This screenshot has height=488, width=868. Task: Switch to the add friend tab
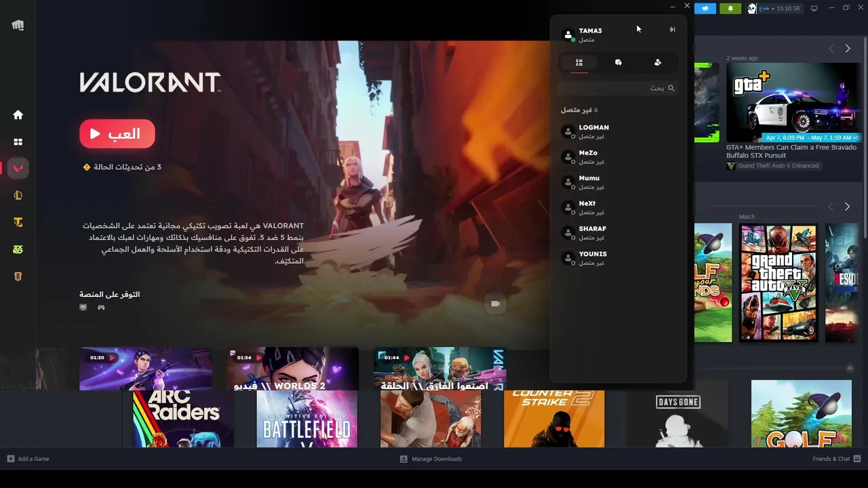pos(658,62)
